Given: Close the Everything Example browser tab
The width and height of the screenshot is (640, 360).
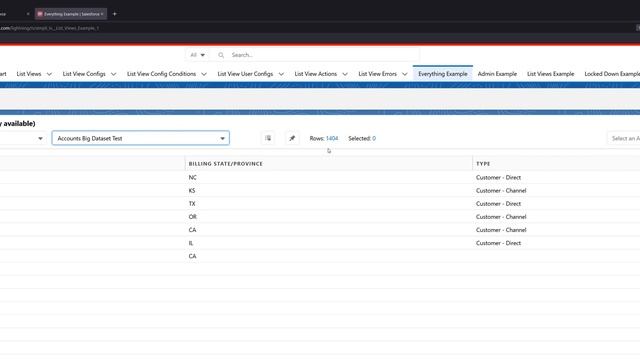Looking at the screenshot, I should (102, 14).
